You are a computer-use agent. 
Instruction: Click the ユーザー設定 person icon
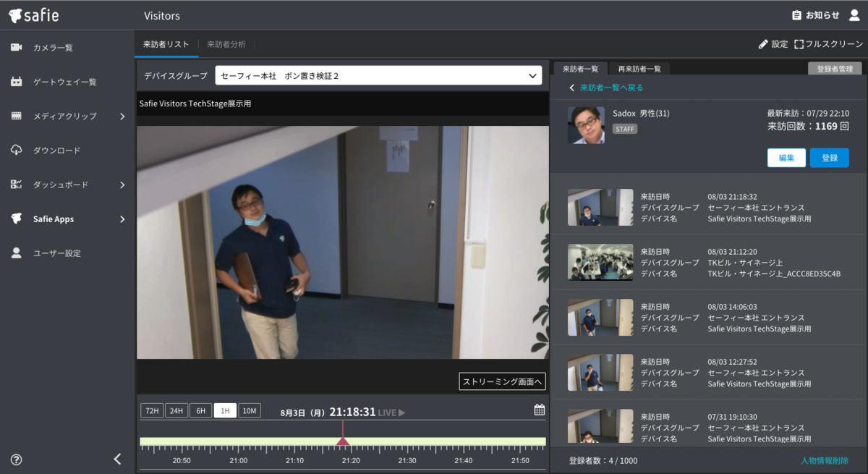tap(16, 253)
